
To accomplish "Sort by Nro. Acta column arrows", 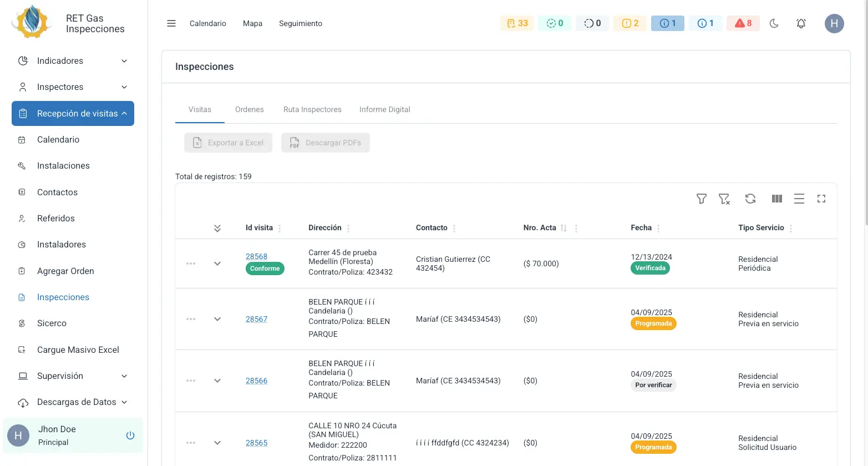I will (x=564, y=228).
